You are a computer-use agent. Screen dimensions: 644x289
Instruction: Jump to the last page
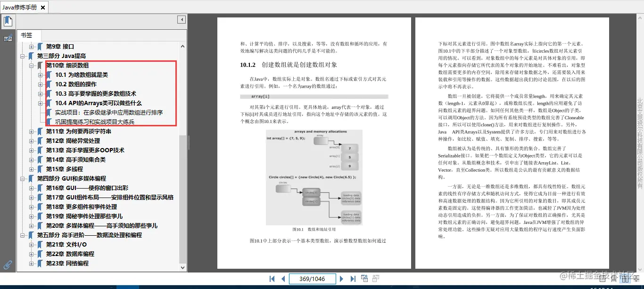353,278
